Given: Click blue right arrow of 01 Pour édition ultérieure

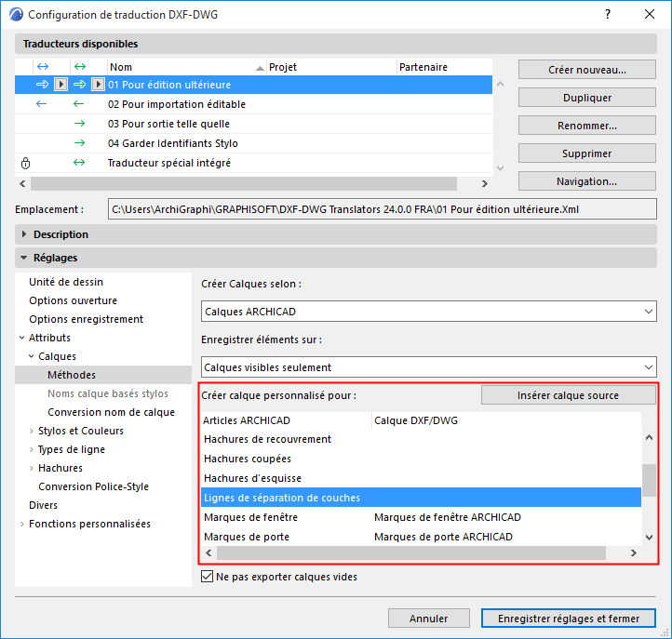Looking at the screenshot, I should coord(42,85).
